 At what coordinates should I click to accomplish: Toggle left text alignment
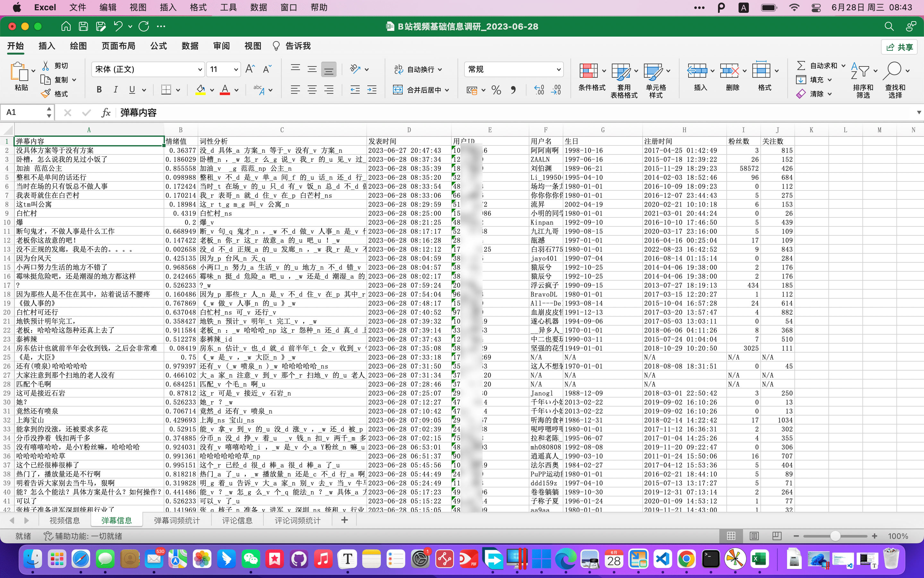click(295, 90)
